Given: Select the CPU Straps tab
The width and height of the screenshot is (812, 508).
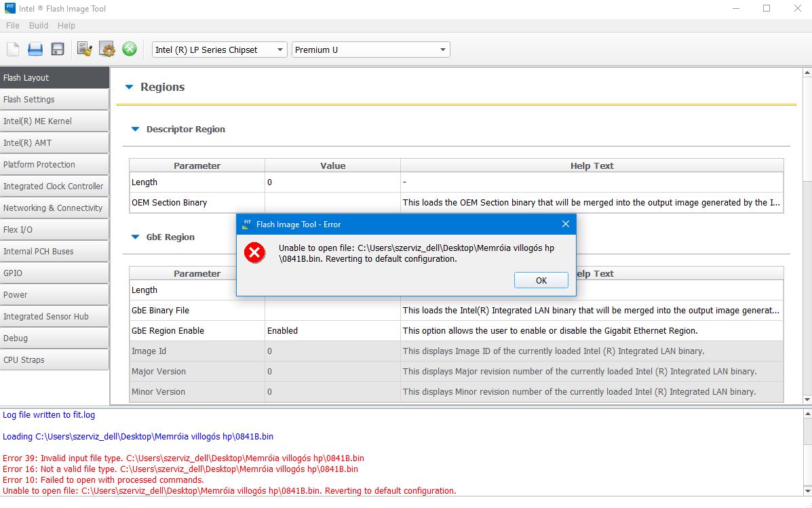Looking at the screenshot, I should coord(54,359).
